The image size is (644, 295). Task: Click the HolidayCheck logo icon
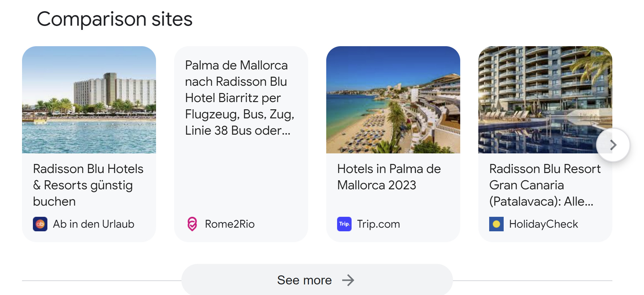click(x=496, y=224)
